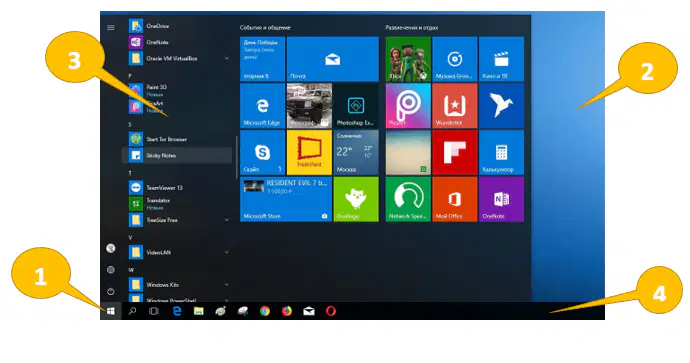690x363 pixels.
Task: Expand the Windows Kits folder
Action: click(226, 285)
